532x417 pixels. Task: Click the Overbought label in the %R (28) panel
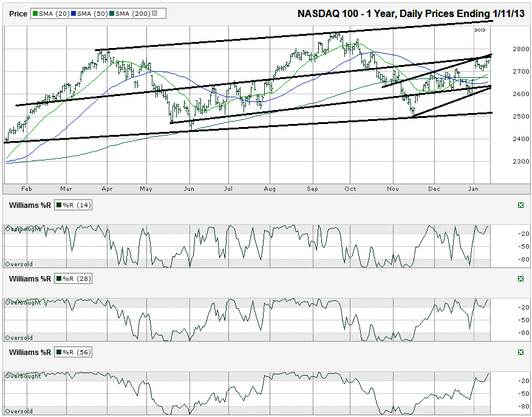(x=22, y=303)
